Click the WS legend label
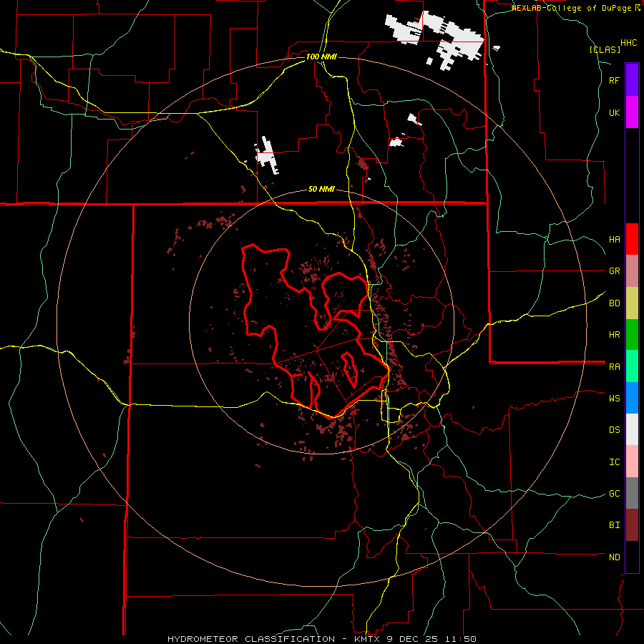 [615, 399]
